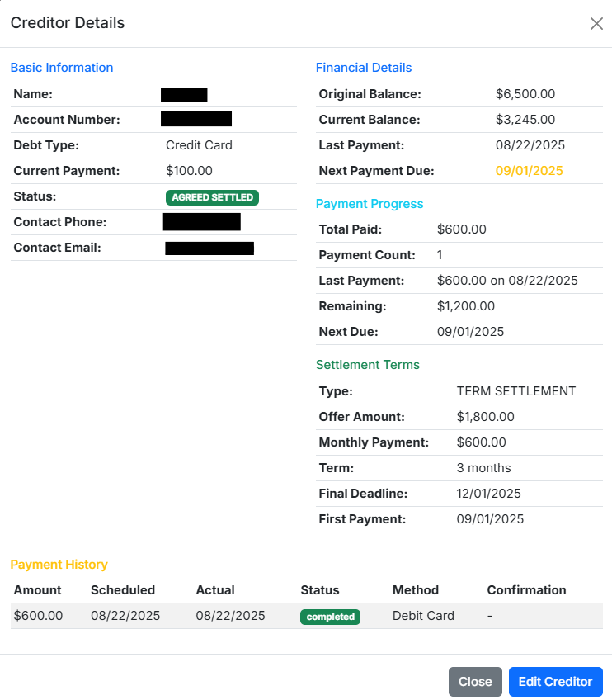The height and width of the screenshot is (700, 612).
Task: Click the redacted Account Number field
Action: tap(195, 119)
